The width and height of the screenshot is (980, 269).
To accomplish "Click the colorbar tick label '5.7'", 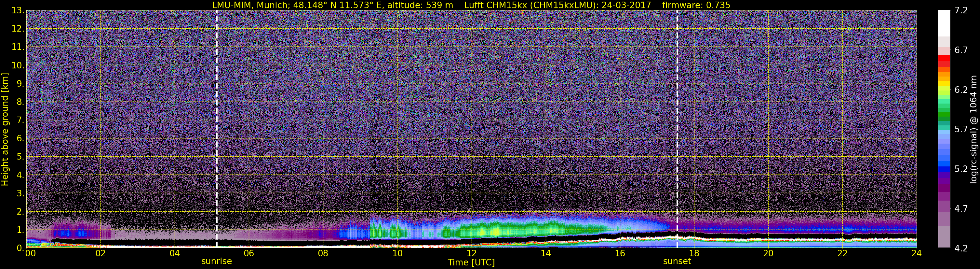I will tap(961, 129).
